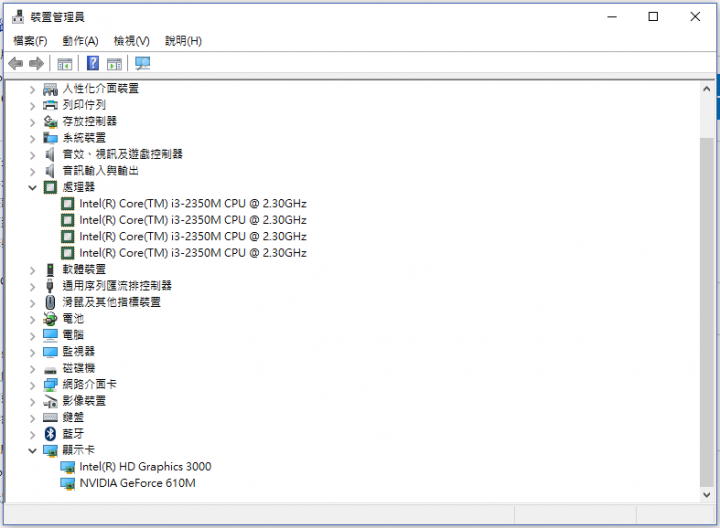Expand the 列印佇列 category
This screenshot has width=720, height=528.
coord(32,106)
